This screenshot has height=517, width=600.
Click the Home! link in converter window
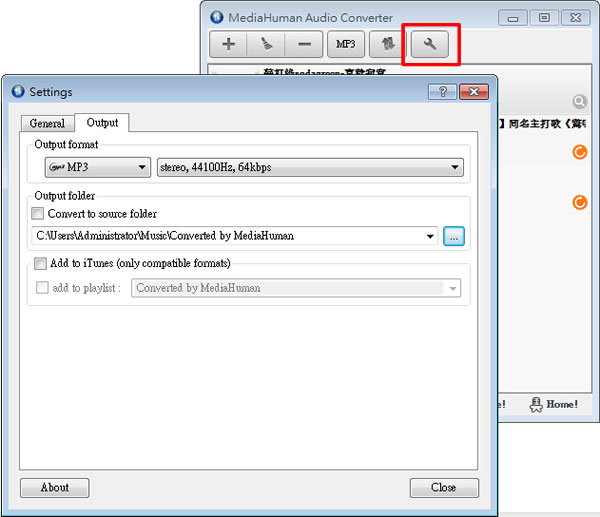(x=554, y=404)
